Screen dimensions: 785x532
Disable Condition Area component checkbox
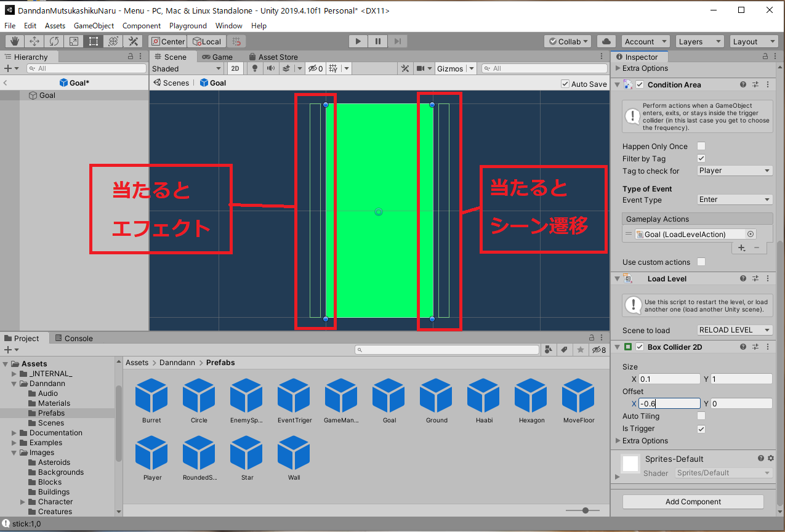click(x=640, y=85)
